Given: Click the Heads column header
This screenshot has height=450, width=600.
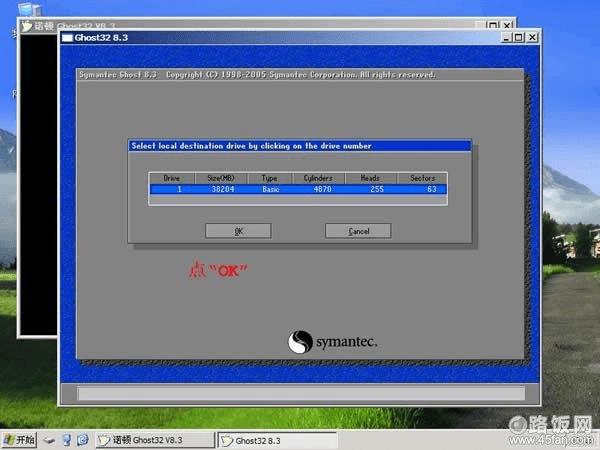Looking at the screenshot, I should click(x=370, y=178).
